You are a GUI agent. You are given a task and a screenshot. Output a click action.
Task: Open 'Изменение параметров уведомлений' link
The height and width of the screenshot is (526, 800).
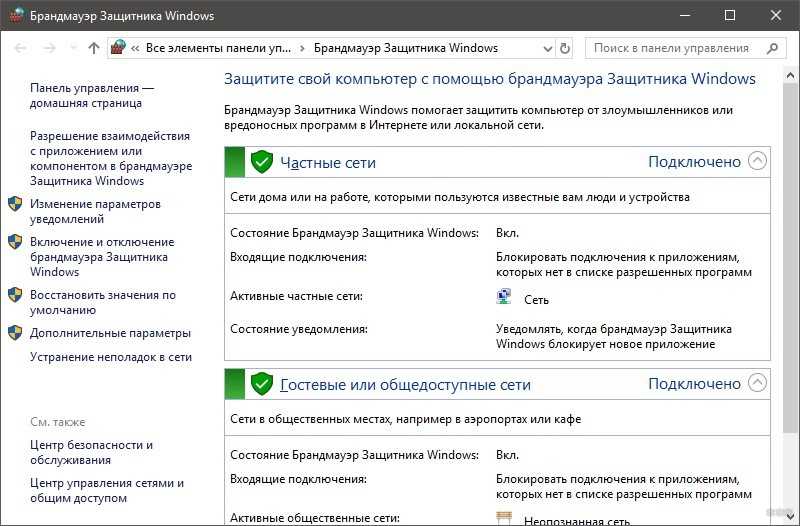[95, 211]
